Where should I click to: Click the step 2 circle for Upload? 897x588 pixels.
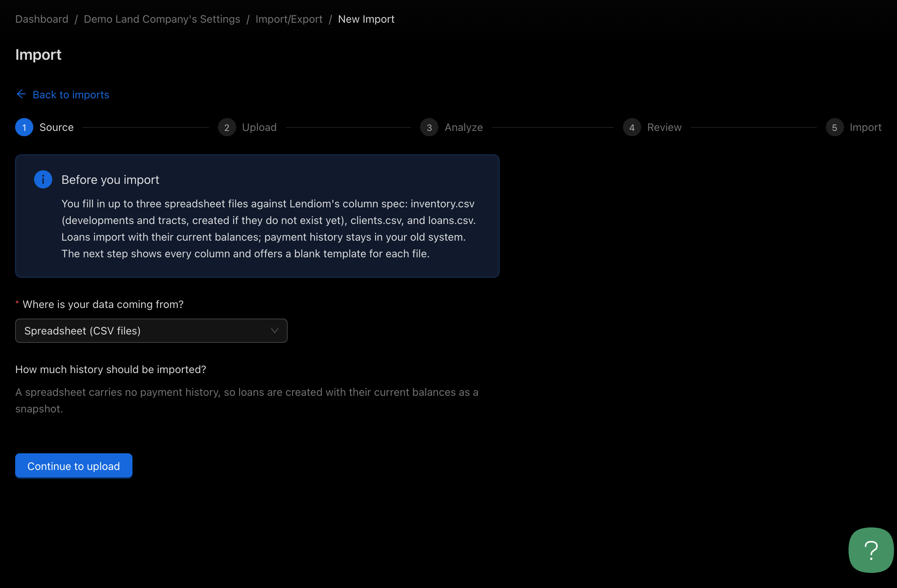point(227,127)
